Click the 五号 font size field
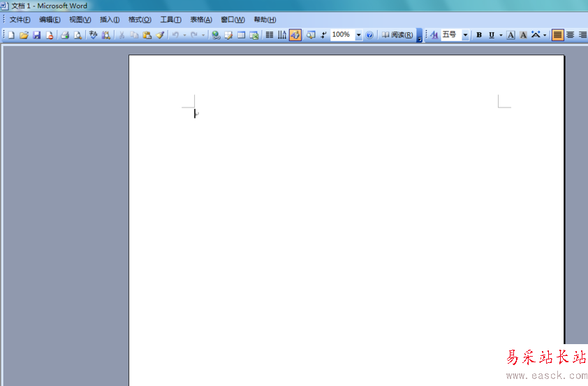This screenshot has width=588, height=386. pos(451,35)
